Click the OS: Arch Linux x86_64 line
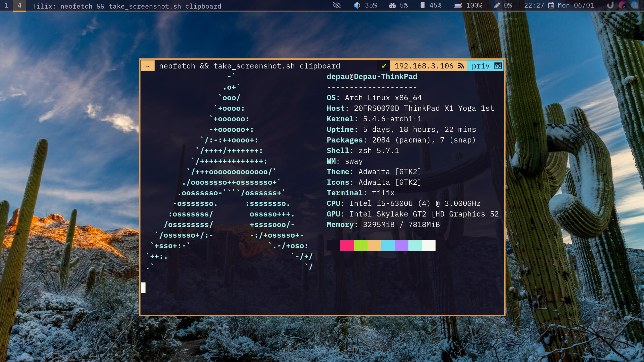Image resolution: width=644 pixels, height=362 pixels. click(374, 98)
